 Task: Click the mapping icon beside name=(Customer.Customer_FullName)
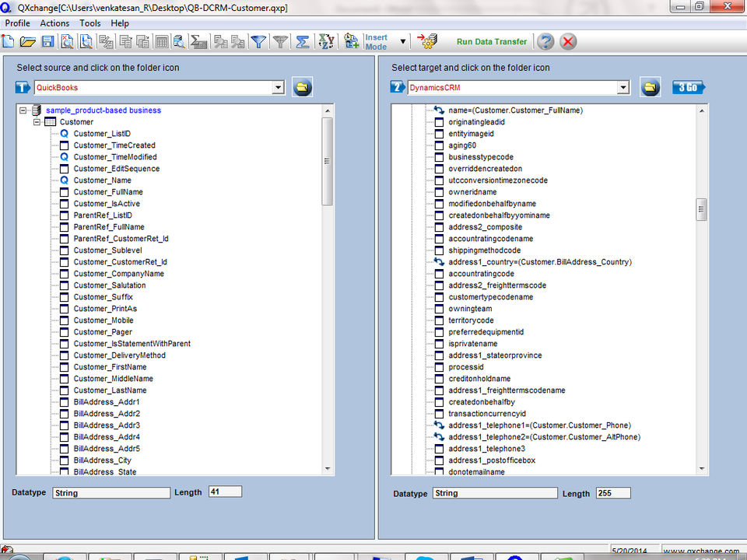click(439, 110)
